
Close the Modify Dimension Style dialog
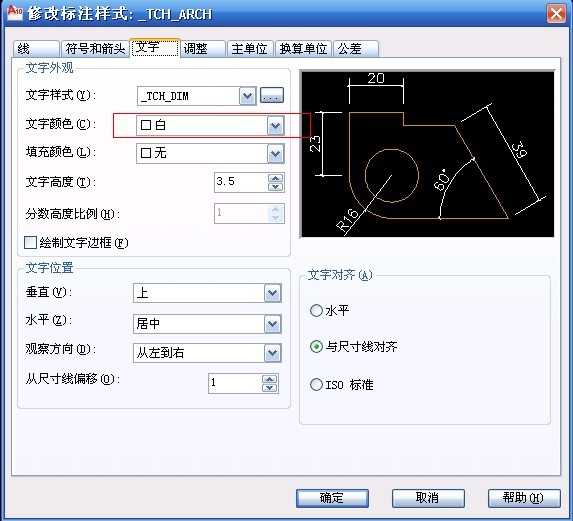[x=556, y=14]
